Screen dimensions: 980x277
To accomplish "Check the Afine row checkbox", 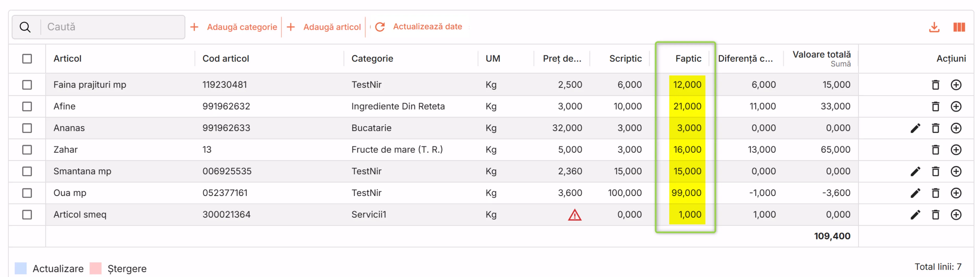I will tap(27, 106).
